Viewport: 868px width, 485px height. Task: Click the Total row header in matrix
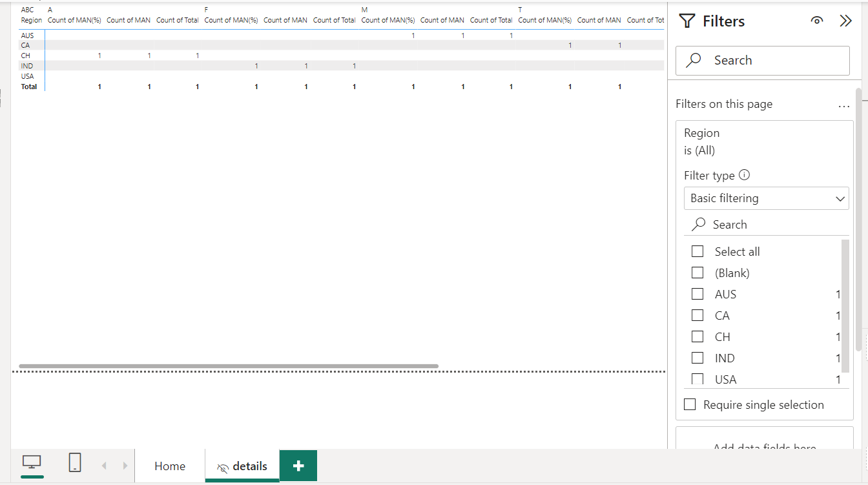(28, 87)
